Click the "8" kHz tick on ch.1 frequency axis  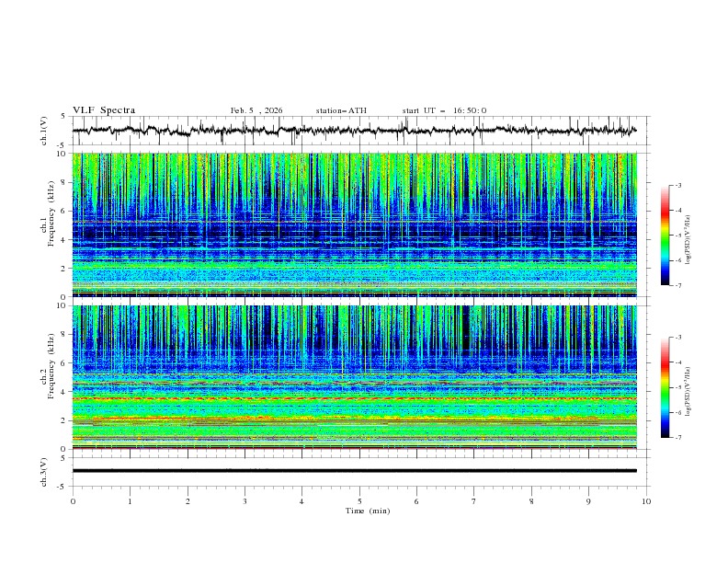[63, 182]
